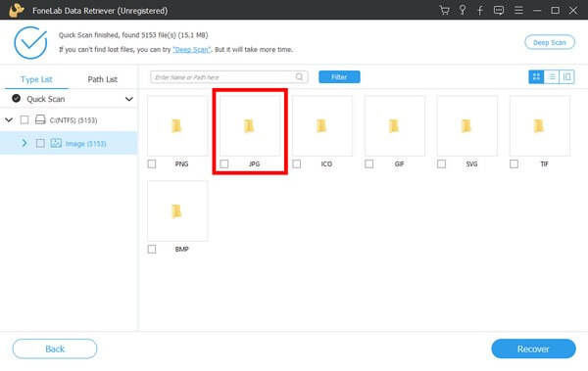Click the Deep Scan button
The width and height of the screenshot is (588, 371).
[x=550, y=42]
